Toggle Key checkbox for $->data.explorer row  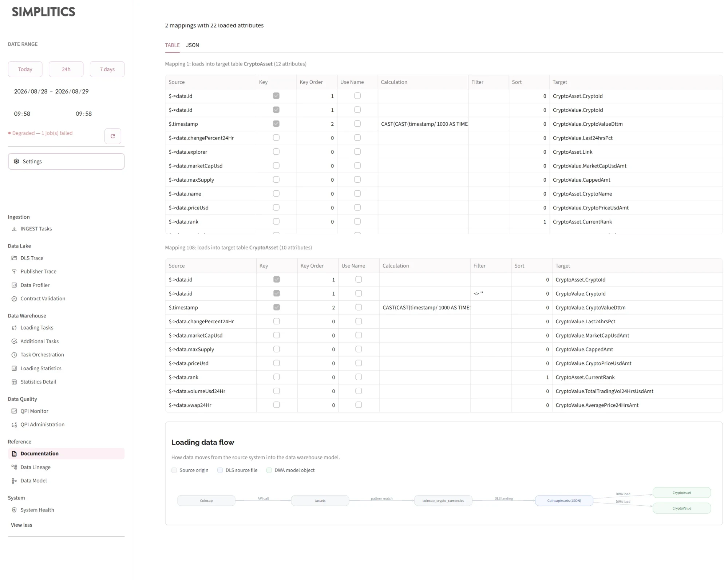tap(276, 151)
